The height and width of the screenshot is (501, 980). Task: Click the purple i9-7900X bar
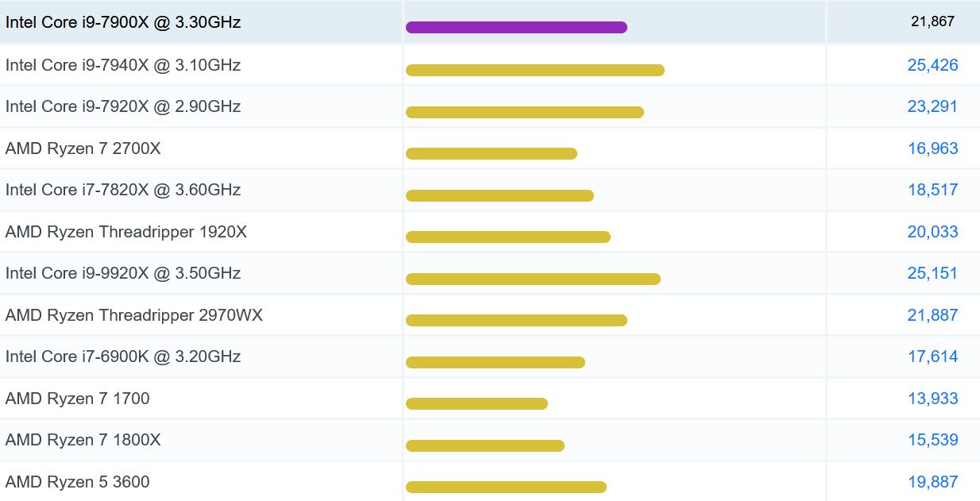[516, 27]
